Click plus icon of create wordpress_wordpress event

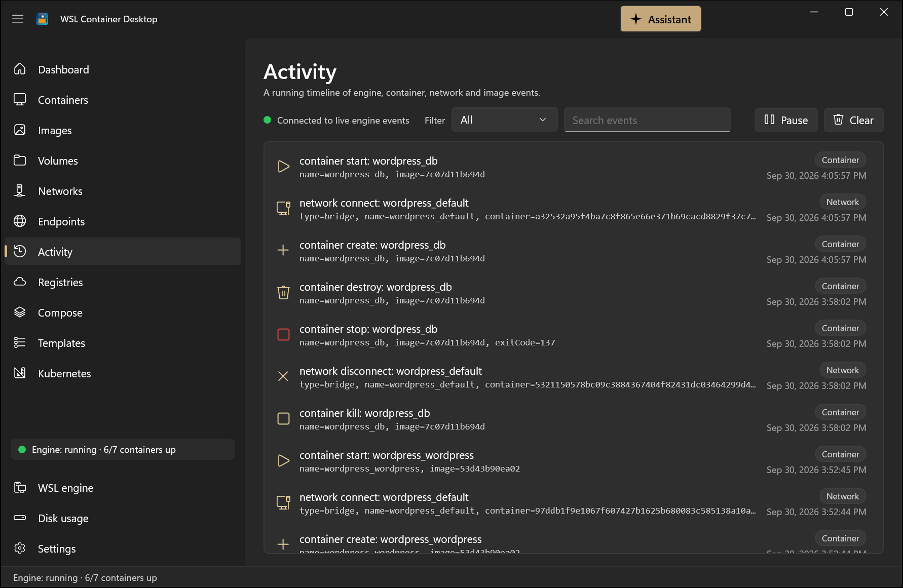(283, 544)
